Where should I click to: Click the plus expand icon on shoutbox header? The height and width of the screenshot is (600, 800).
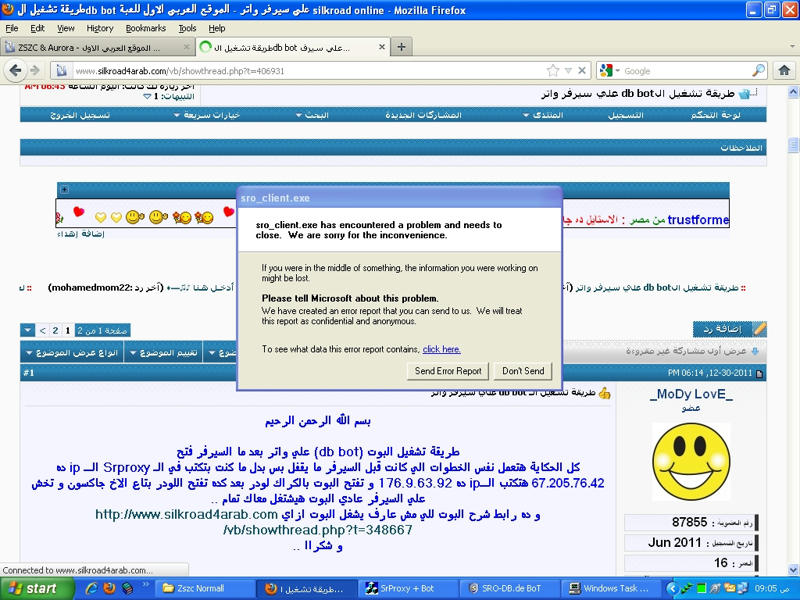coord(64,189)
